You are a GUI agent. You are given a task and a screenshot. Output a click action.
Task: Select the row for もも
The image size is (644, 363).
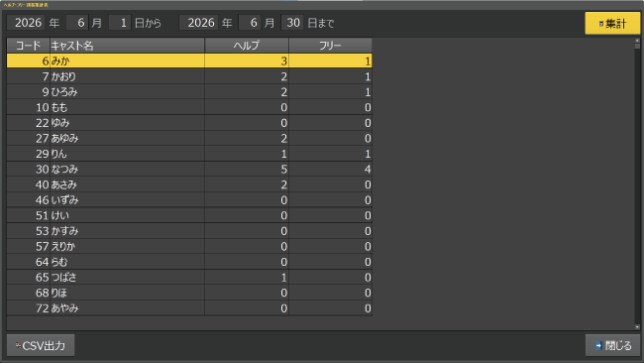(189, 107)
